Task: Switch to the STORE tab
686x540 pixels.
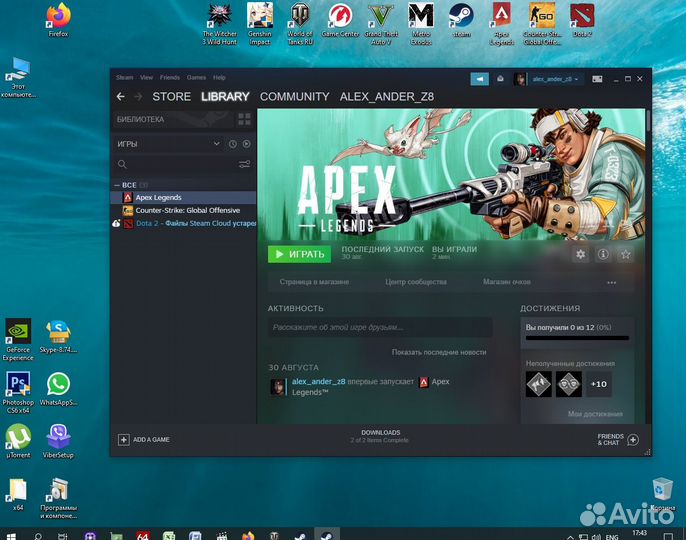Action: coord(172,97)
